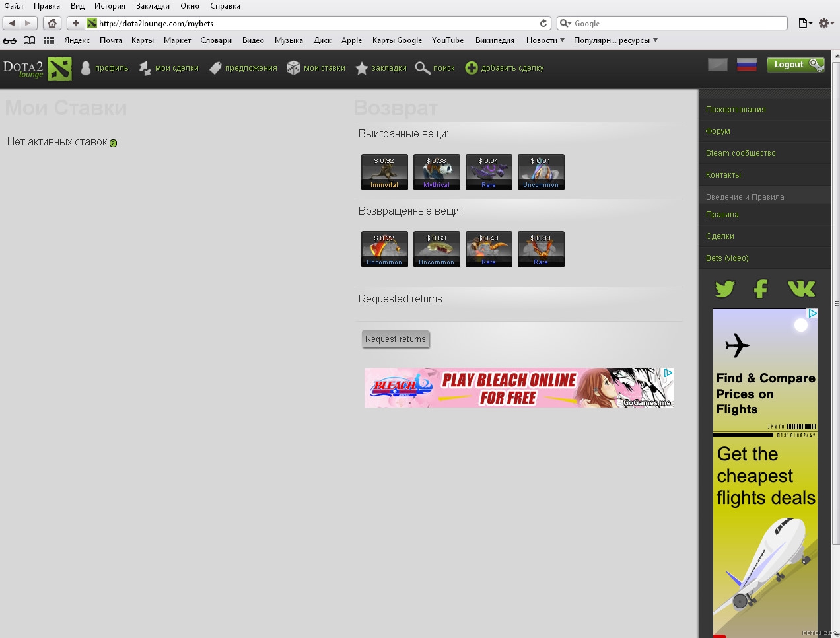
Task: Click the AdChoices icon on Bleach banner
Action: click(668, 373)
